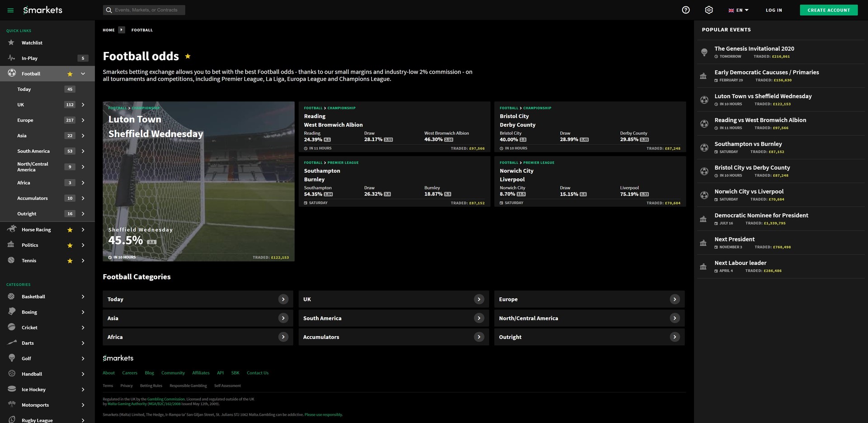
Task: Open the help question mark icon
Action: tap(686, 10)
